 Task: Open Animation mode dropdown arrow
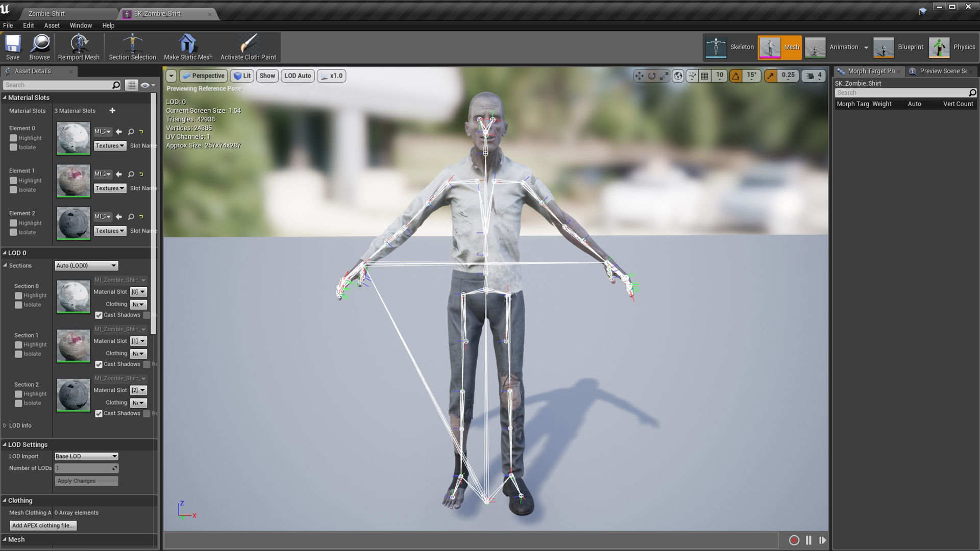(866, 47)
